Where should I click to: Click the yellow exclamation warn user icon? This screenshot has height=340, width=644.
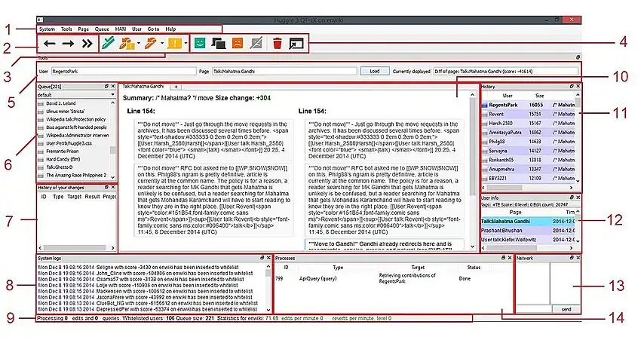[x=174, y=43]
